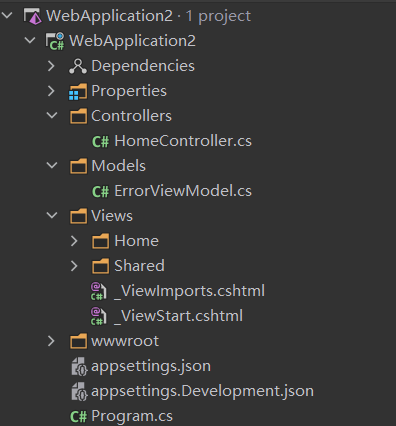
Task: Collapse the Controllers folder
Action: [x=52, y=116]
